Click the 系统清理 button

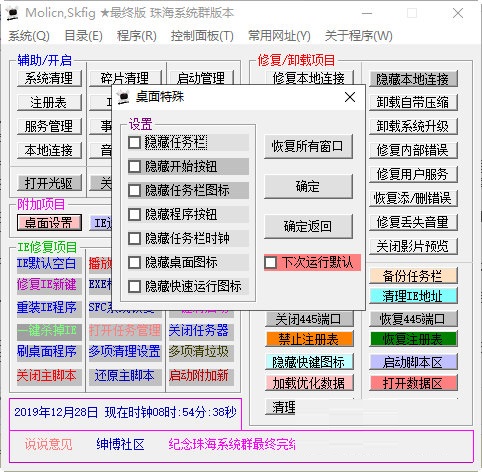[49, 79]
